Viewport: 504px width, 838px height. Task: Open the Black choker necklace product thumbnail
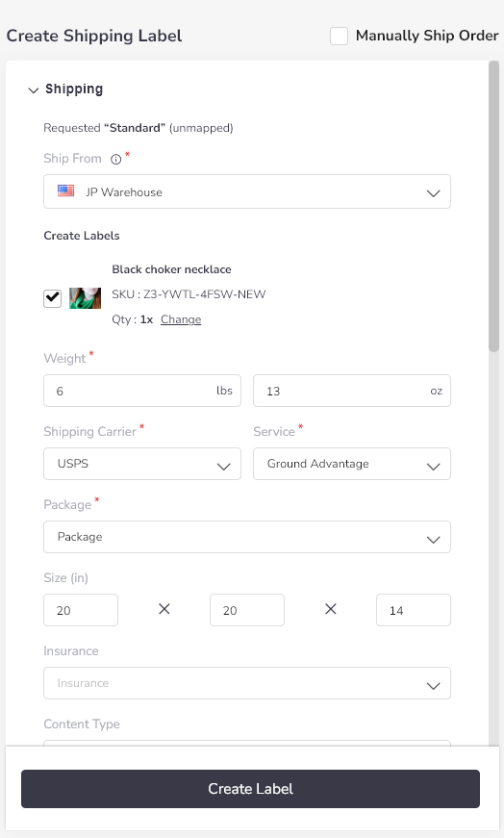85,297
